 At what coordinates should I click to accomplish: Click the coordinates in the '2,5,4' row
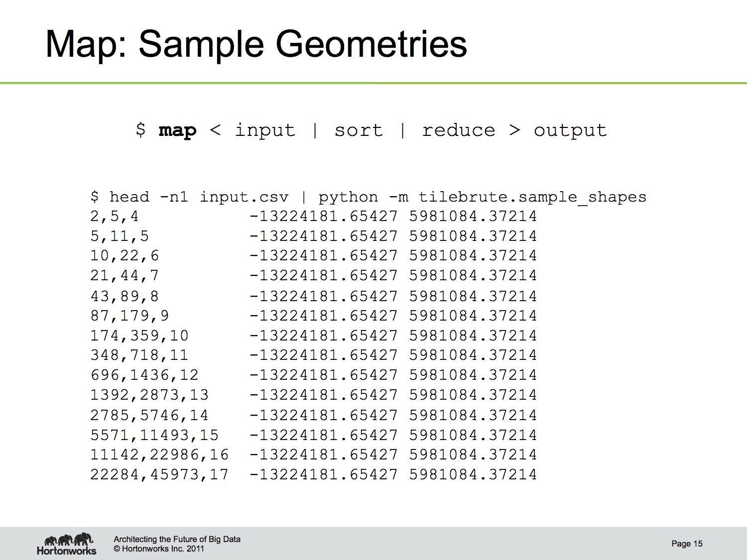click(x=393, y=217)
